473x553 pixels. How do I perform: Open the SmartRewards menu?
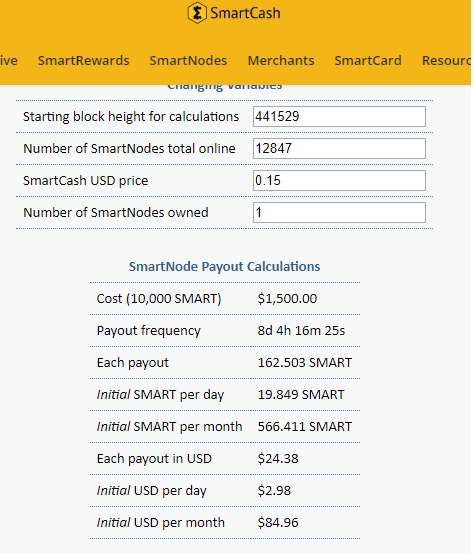tap(84, 61)
